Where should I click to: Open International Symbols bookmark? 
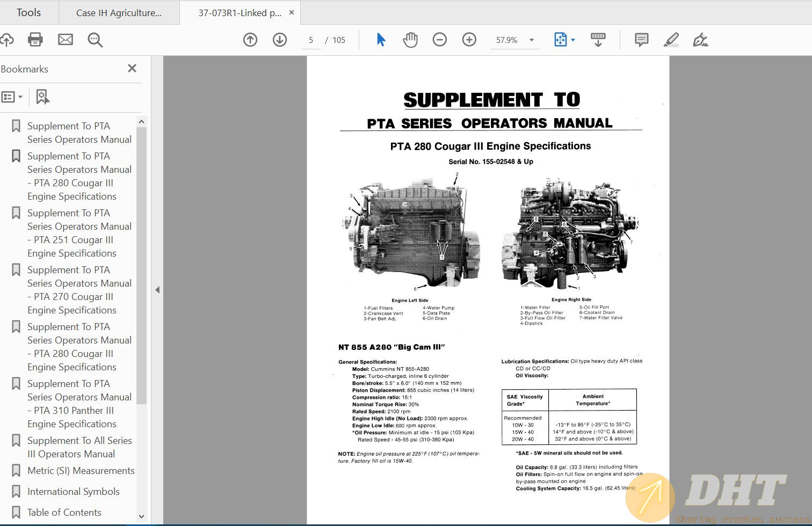coord(74,492)
